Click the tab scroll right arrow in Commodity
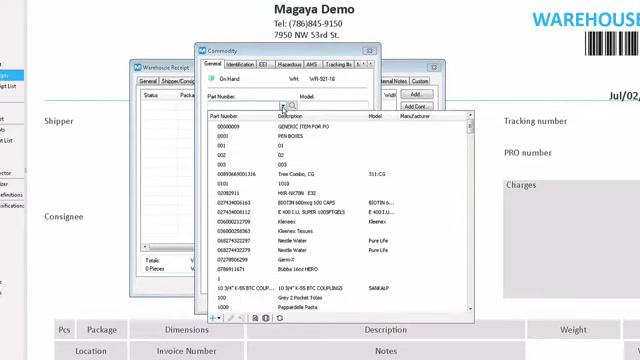 [371, 64]
